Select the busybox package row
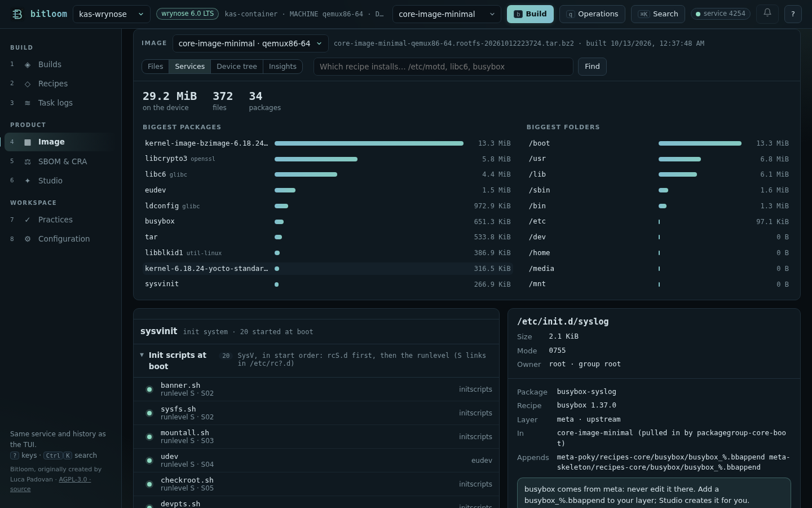The height and width of the screenshot is (508, 812). point(328,222)
